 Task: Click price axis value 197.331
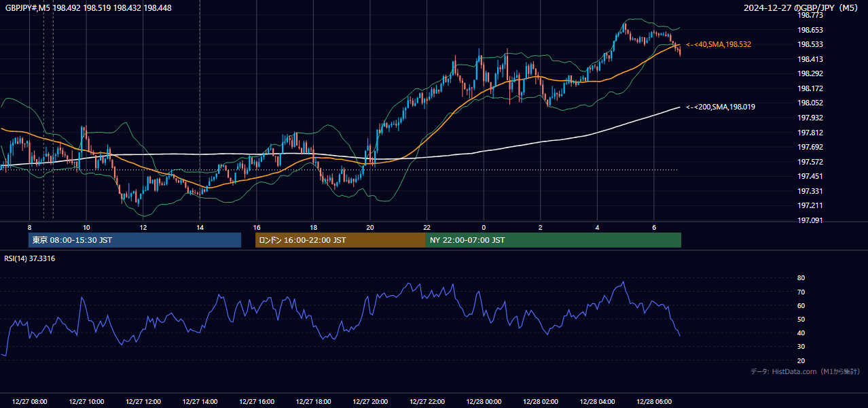tap(810, 191)
